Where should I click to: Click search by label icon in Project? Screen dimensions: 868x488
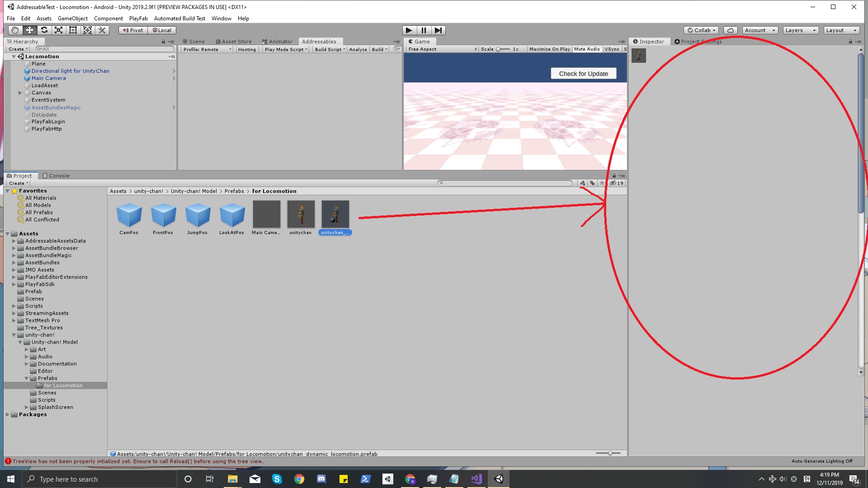tap(592, 183)
